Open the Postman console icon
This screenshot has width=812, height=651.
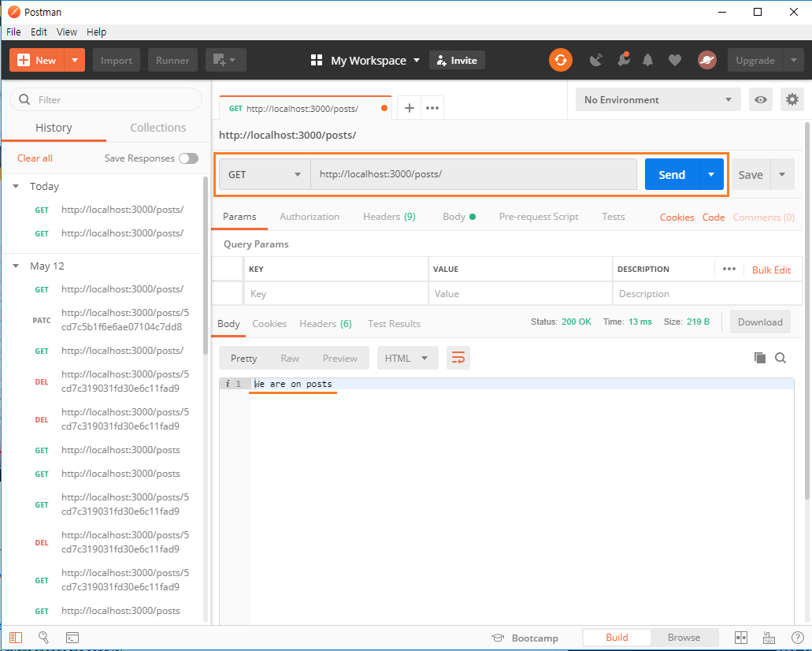coord(72,638)
